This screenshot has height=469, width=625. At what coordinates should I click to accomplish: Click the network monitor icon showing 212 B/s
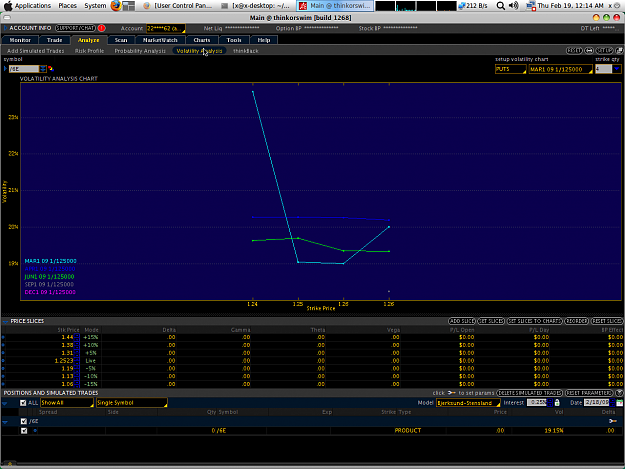462,6
